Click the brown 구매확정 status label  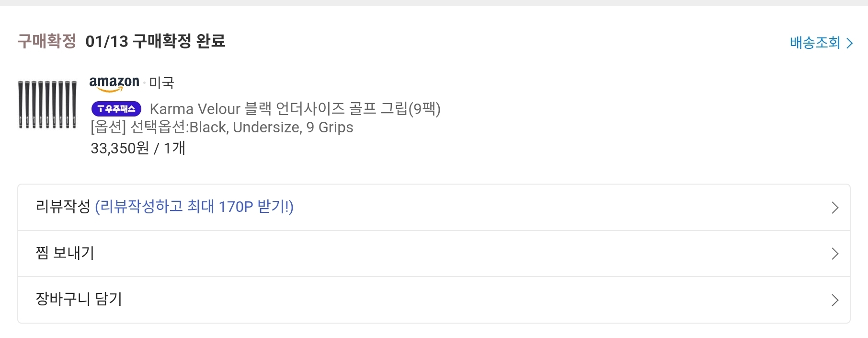click(x=46, y=41)
